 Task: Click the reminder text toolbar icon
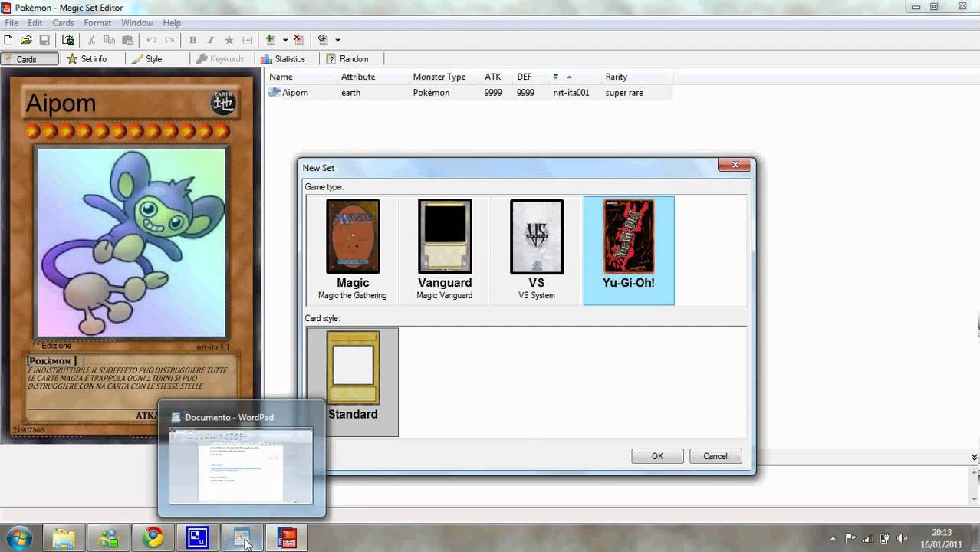(x=247, y=40)
